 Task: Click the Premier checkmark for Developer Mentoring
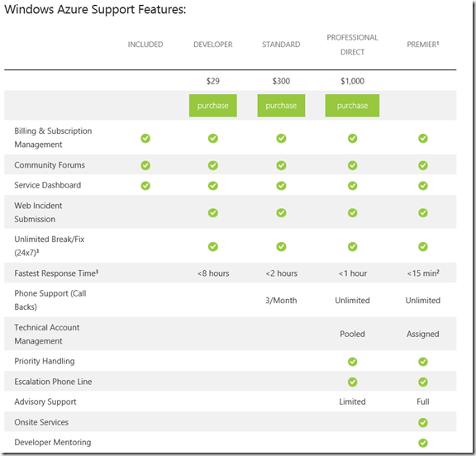(x=423, y=443)
